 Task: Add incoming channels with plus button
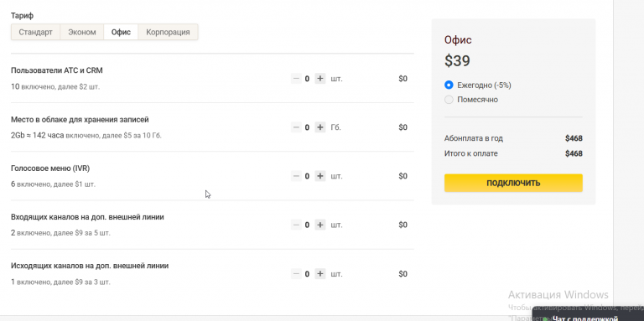pos(320,225)
